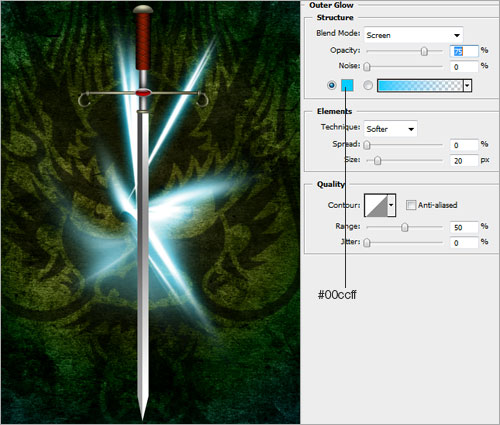Screen dimensions: 500x425
Task: Open the cyan glow color swatch
Action: coord(347,85)
